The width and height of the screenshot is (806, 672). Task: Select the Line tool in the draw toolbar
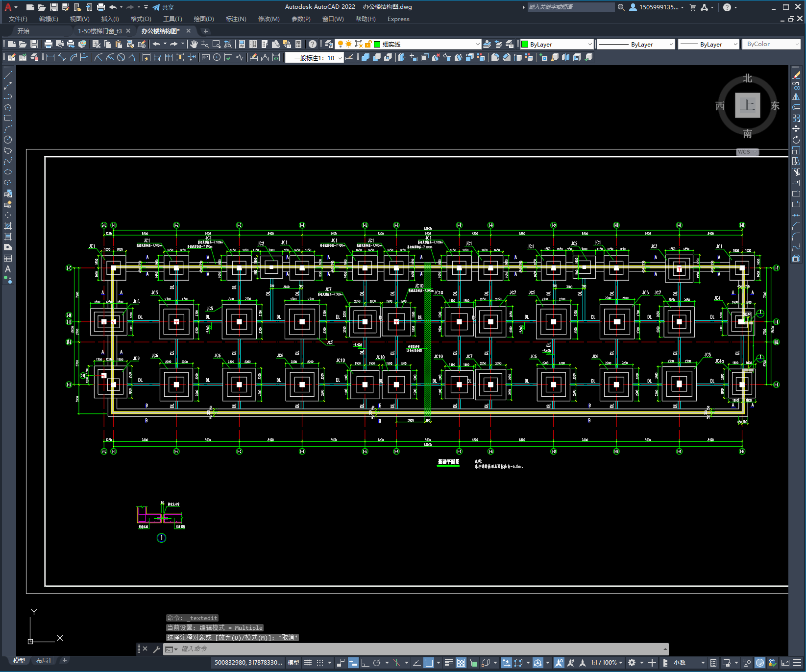click(8, 75)
